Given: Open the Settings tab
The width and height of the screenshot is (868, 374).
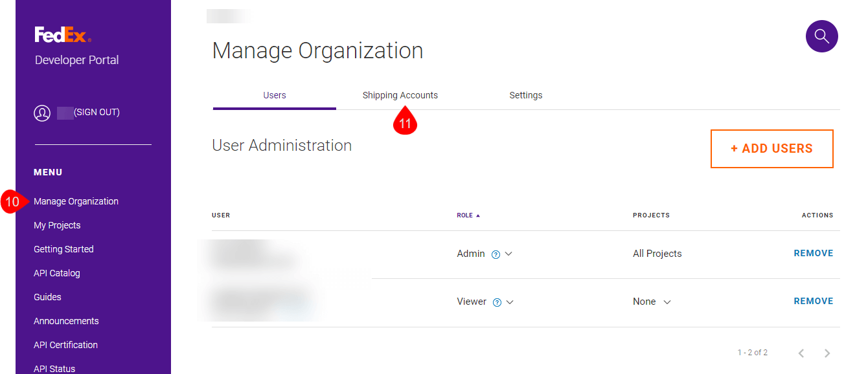Looking at the screenshot, I should [x=525, y=95].
